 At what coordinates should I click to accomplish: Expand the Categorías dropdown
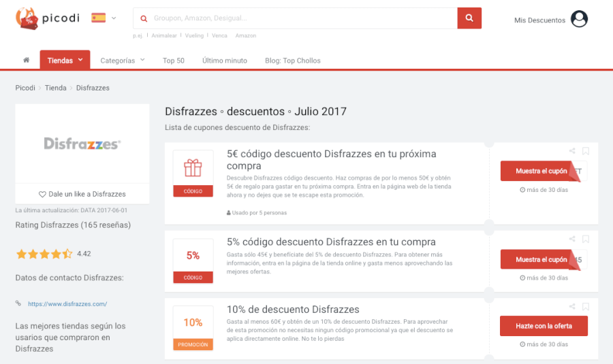[x=123, y=61]
